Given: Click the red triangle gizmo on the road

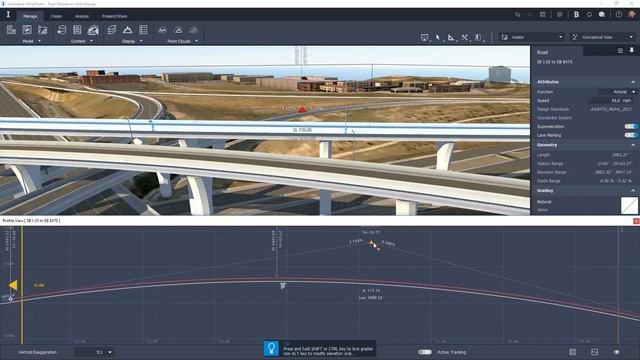Looking at the screenshot, I should 302,109.
